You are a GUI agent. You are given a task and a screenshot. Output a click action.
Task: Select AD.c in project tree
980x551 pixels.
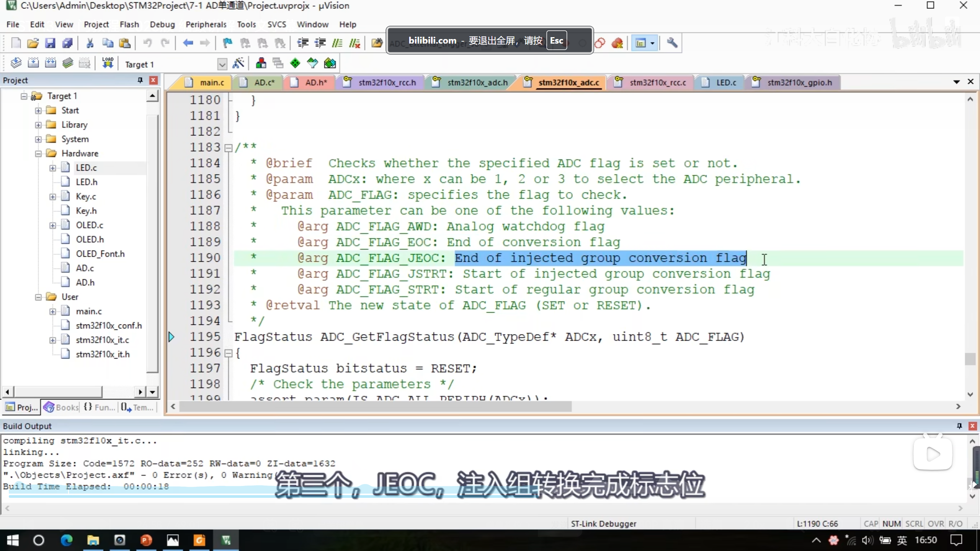85,268
